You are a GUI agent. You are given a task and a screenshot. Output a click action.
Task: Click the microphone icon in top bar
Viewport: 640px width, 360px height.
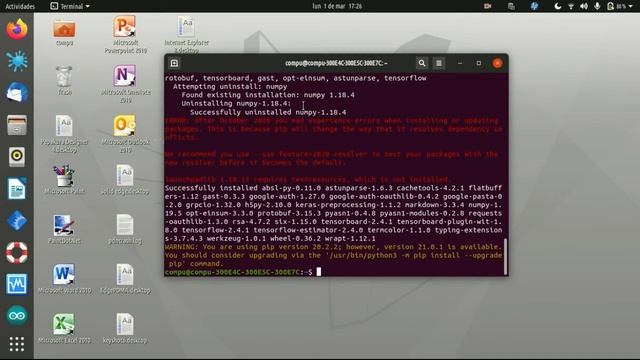click(597, 6)
